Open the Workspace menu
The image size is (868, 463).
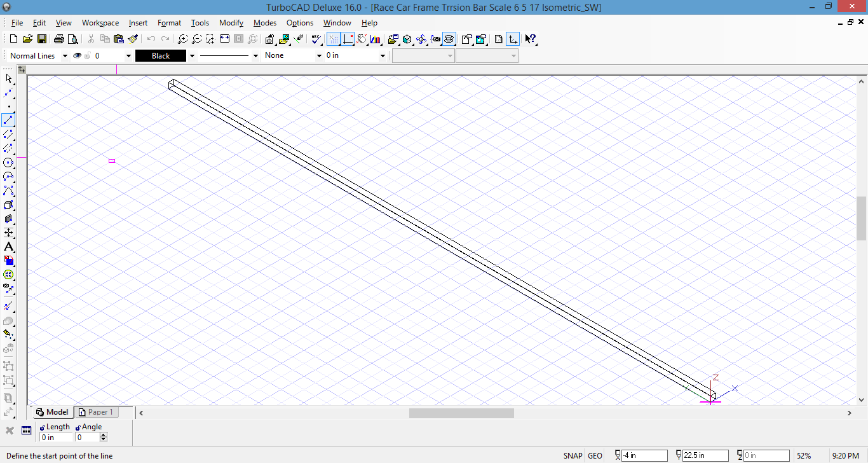[100, 23]
